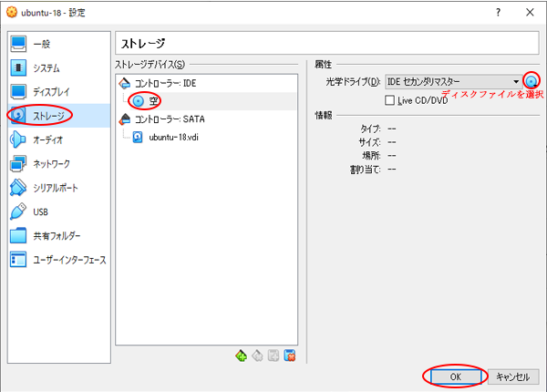Click the ストレージ disk icon in the sidebar
547x392 pixels.
coord(18,116)
